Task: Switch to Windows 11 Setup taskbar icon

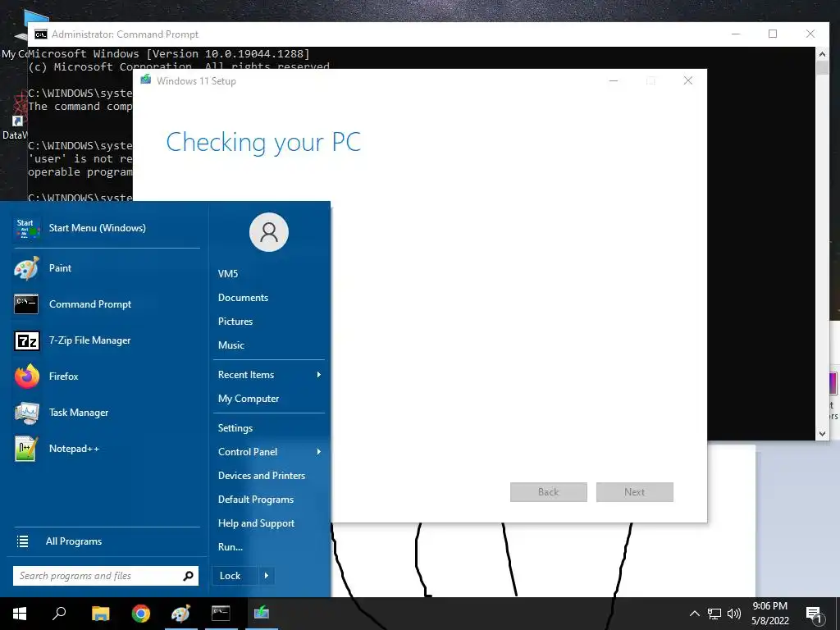Action: [262, 614]
